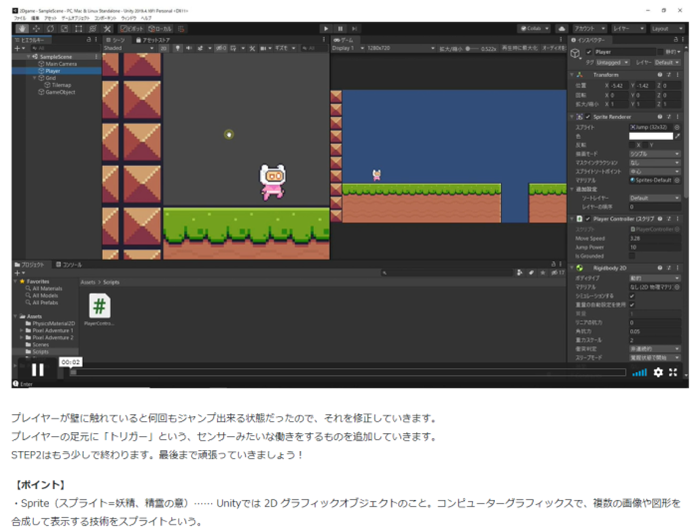Select Main Camera in Hierarchy
The width and height of the screenshot is (698, 530).
coord(61,64)
